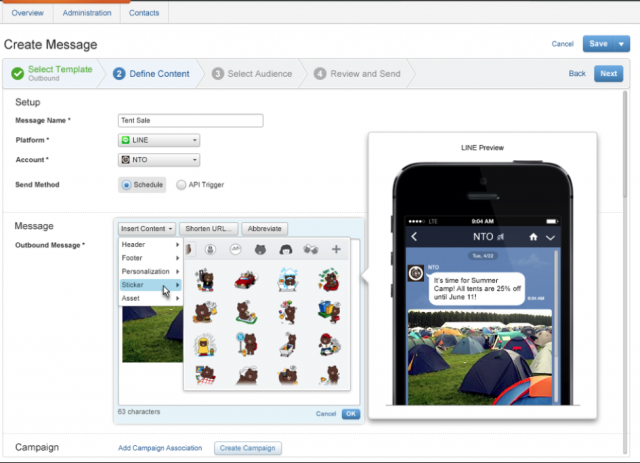Open the Account NTO dropdown
The height and width of the screenshot is (463, 640).
point(159,160)
